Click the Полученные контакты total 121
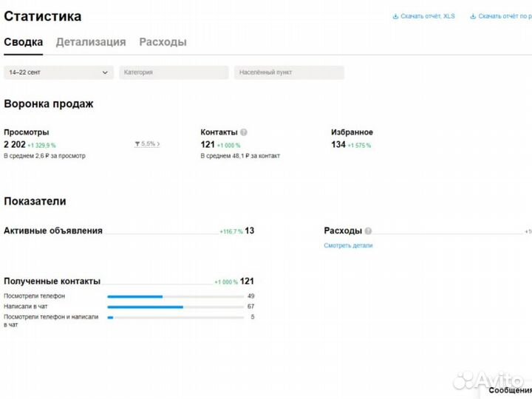This screenshot has height=399, width=532. pyautogui.click(x=247, y=282)
